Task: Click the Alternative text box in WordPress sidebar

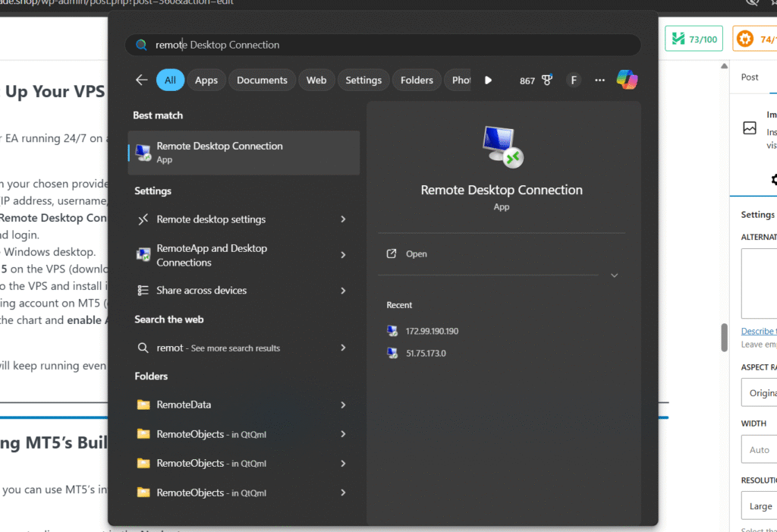Action: click(x=759, y=283)
